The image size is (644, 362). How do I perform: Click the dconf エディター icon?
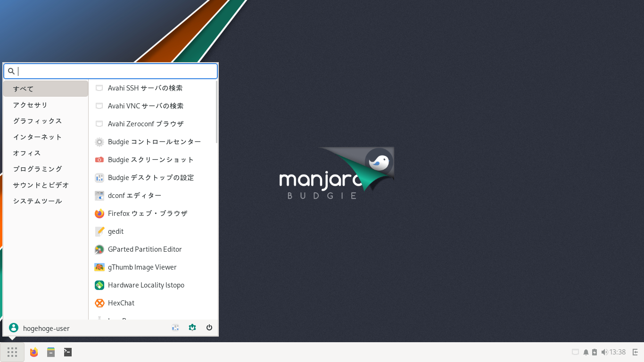tap(99, 196)
